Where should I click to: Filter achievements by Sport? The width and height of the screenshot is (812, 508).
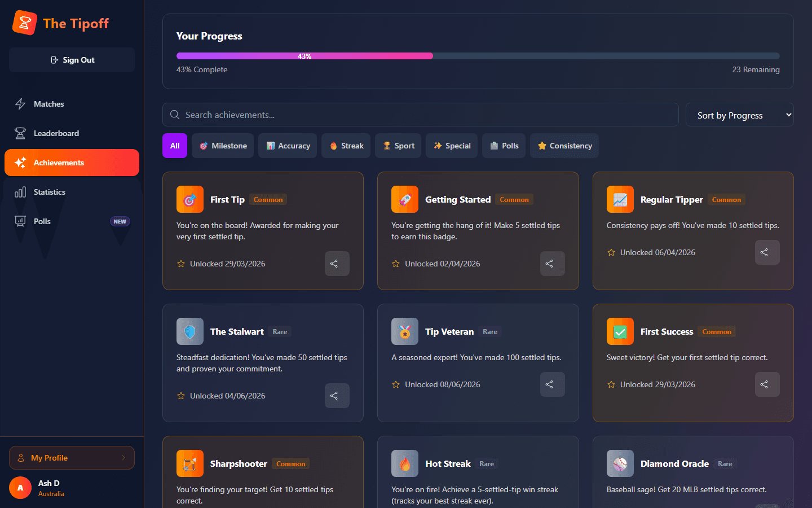(x=398, y=146)
